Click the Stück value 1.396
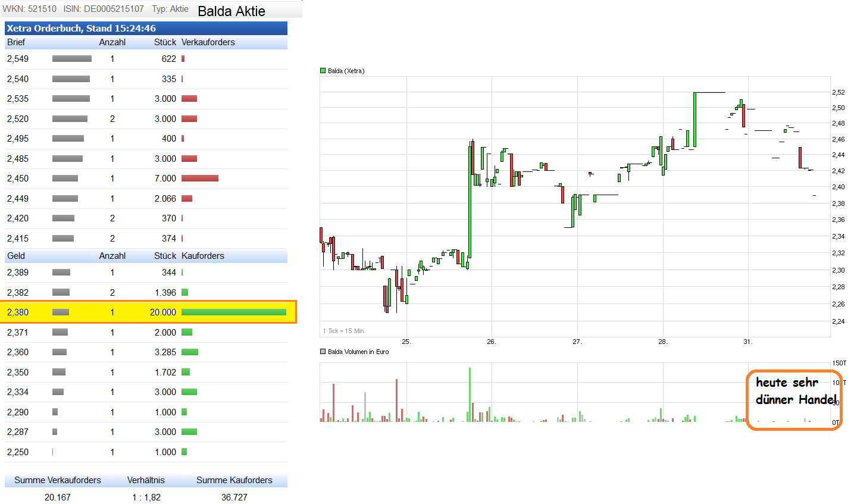This screenshot has height=504, width=854. coord(165,293)
